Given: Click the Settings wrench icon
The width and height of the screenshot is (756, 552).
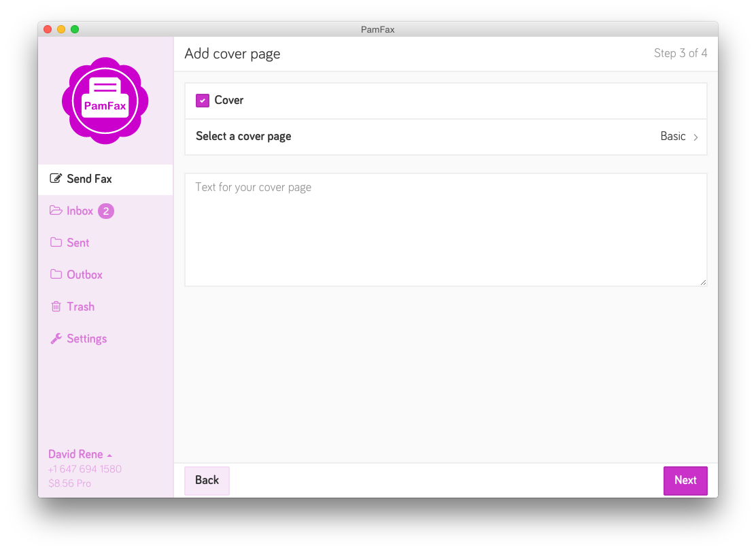Looking at the screenshot, I should [x=56, y=339].
